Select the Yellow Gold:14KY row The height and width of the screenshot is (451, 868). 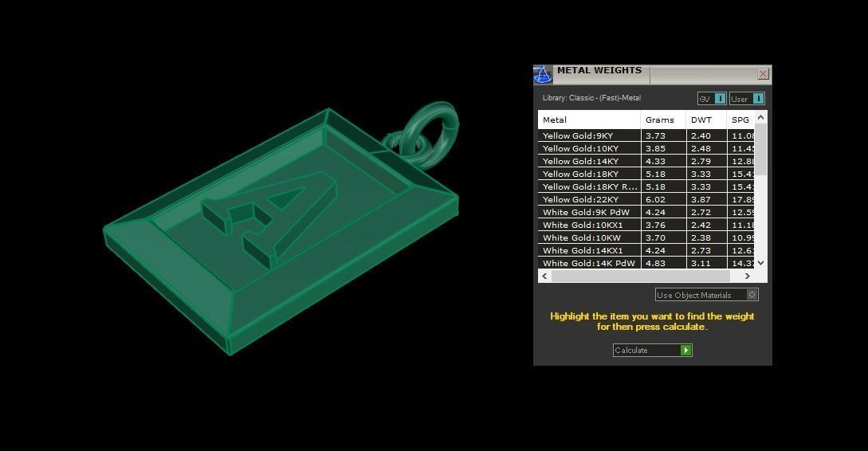tap(646, 161)
